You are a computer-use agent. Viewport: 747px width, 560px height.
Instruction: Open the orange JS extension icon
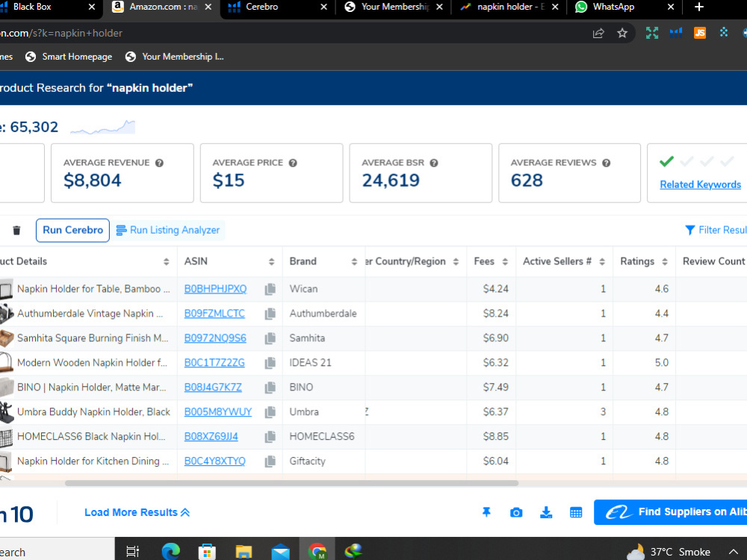pyautogui.click(x=700, y=33)
